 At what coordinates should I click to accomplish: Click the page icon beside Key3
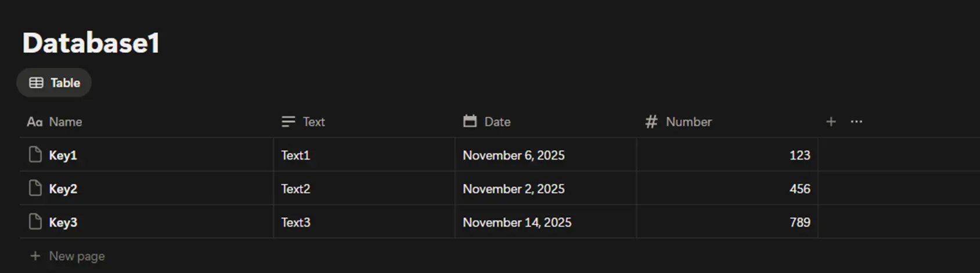tap(35, 222)
